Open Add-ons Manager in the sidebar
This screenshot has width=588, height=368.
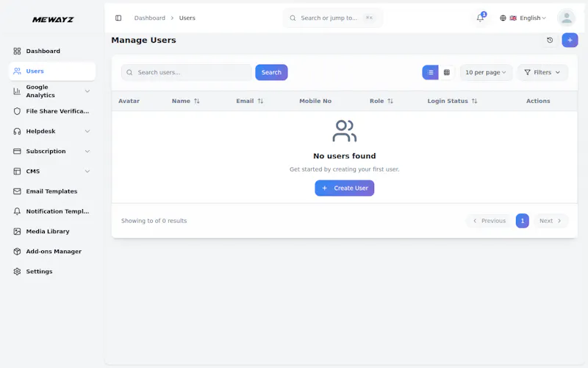point(52,251)
